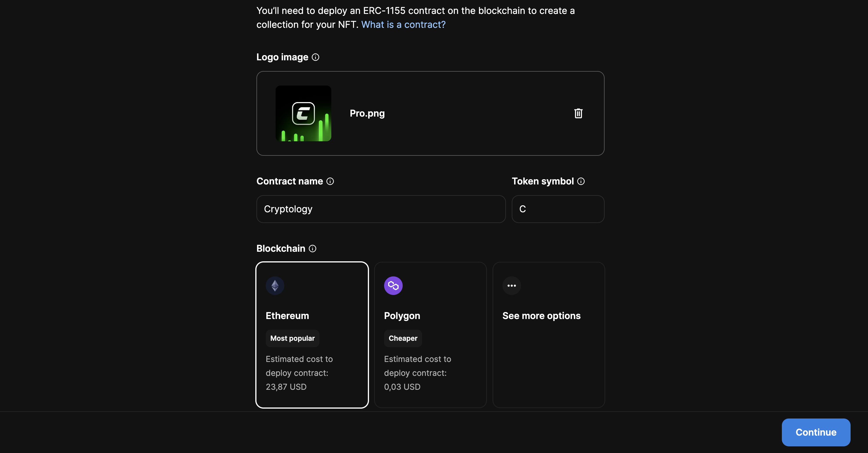
Task: Select Cryptology contract name field
Action: [381, 209]
